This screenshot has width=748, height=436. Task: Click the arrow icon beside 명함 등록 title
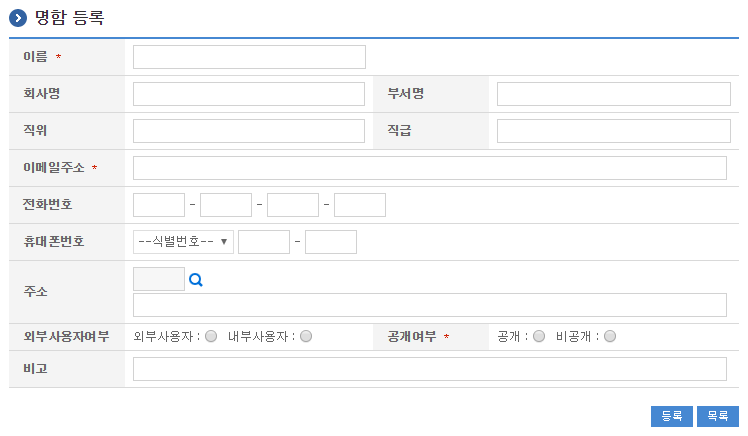point(18,18)
